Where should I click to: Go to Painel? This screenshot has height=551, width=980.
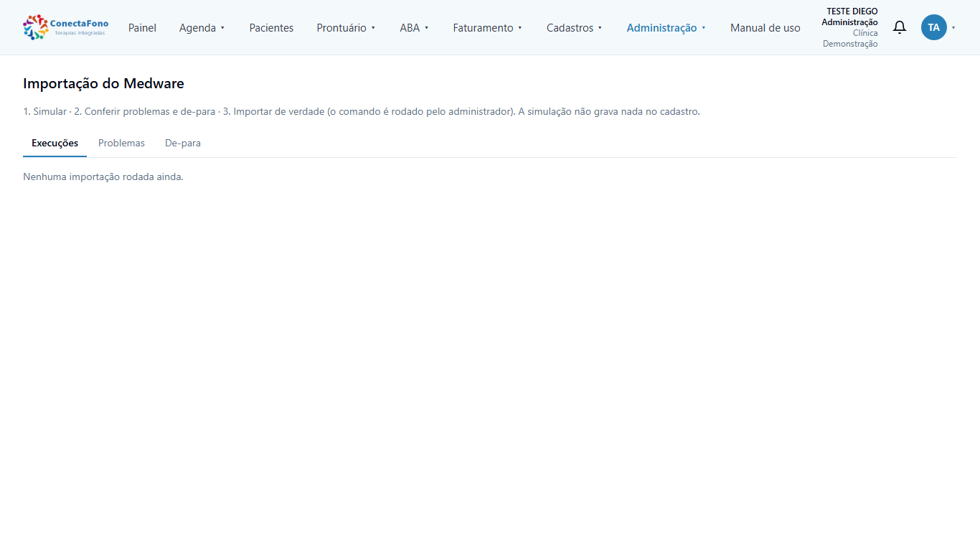pyautogui.click(x=142, y=28)
